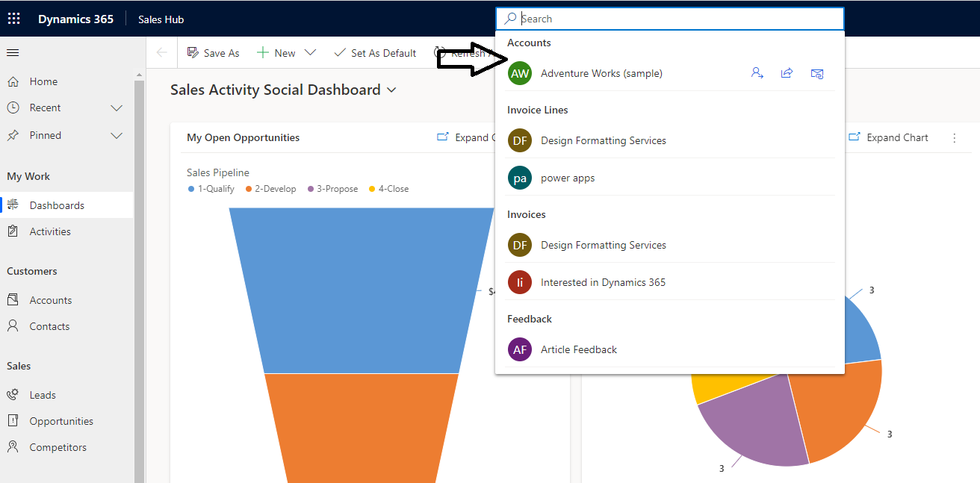Viewport: 980px width, 483px height.
Task: Click the Dynamics 365 title
Action: [75, 19]
